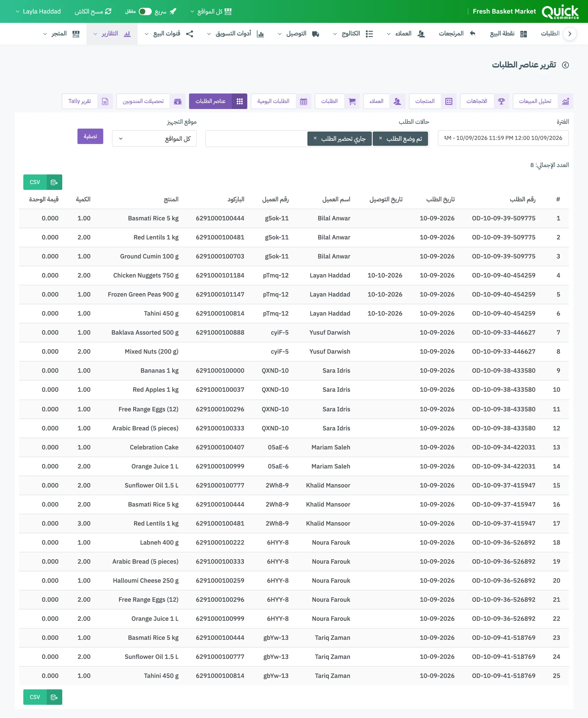Open the قنوات البيع menu
This screenshot has height=718, width=588.
(169, 33)
